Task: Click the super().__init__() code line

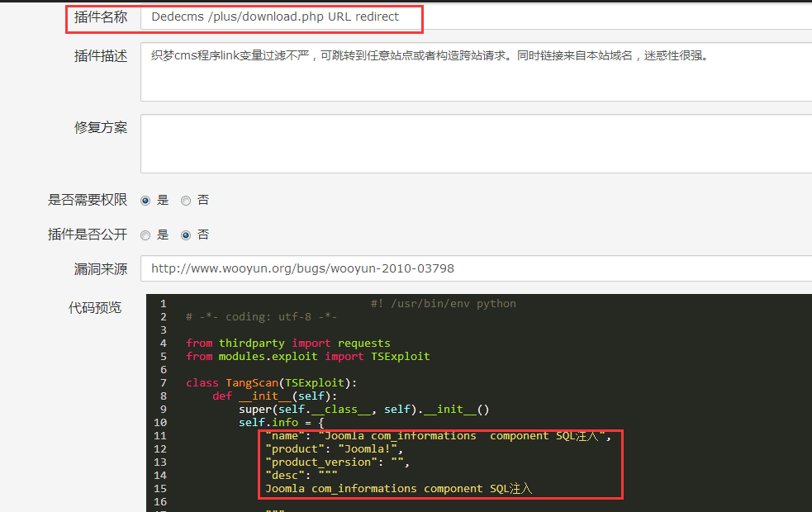Action: pos(363,409)
